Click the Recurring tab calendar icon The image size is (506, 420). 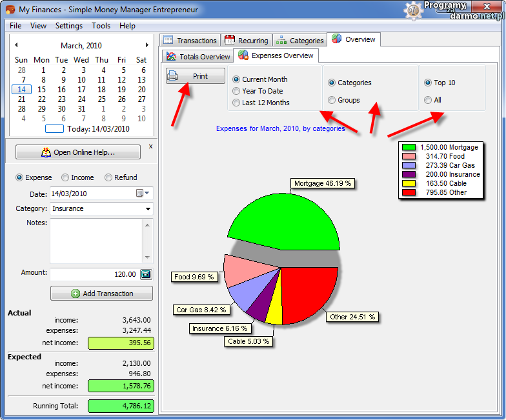[x=230, y=40]
